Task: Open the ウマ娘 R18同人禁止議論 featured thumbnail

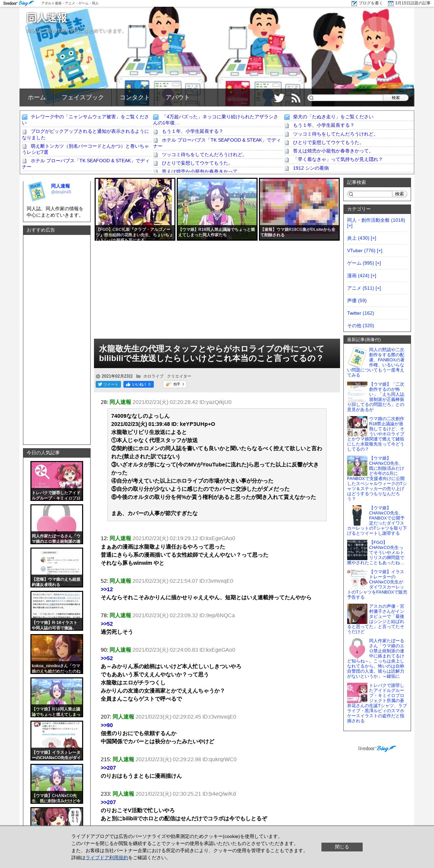Action: click(x=217, y=209)
